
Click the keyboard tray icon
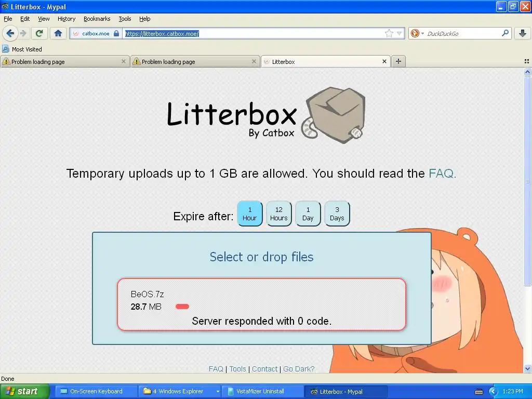(478, 392)
